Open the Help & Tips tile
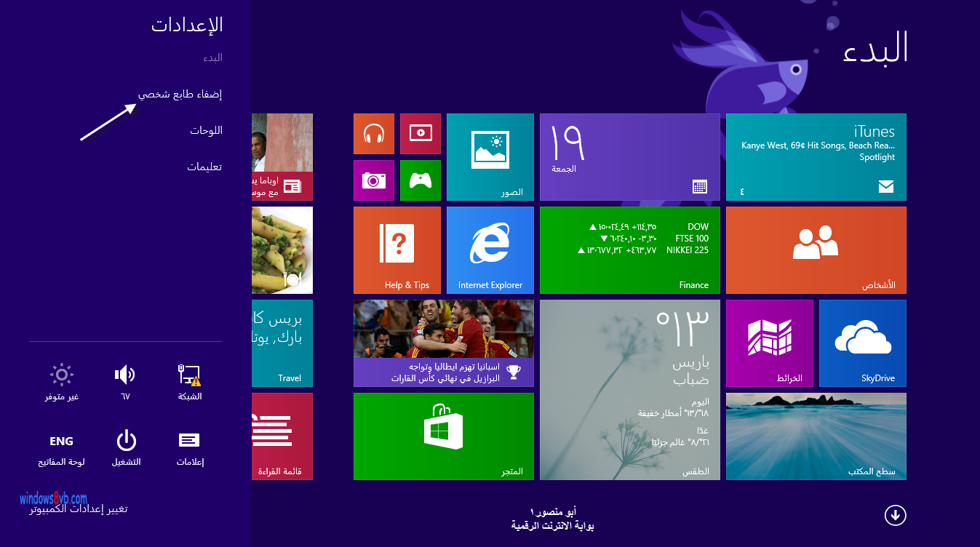The height and width of the screenshot is (547, 980). tap(397, 249)
